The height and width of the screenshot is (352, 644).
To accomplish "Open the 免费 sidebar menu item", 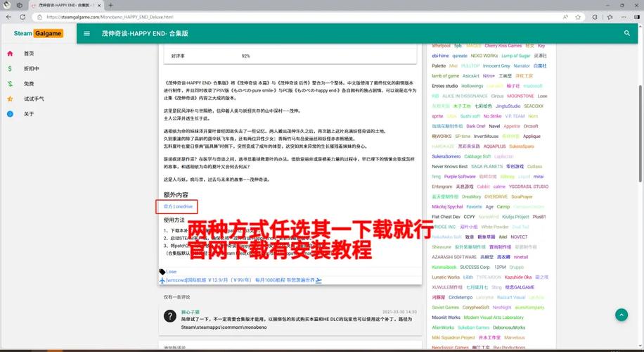I will pos(29,84).
